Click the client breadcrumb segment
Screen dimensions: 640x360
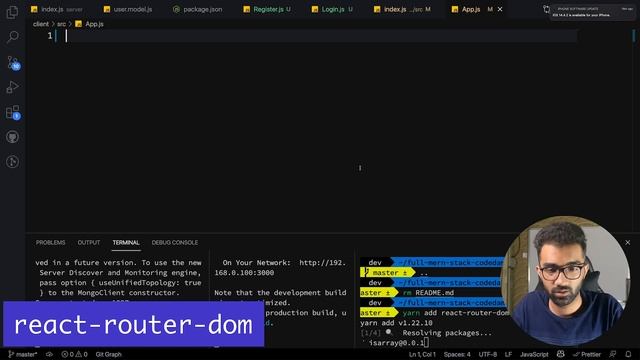tap(41, 24)
